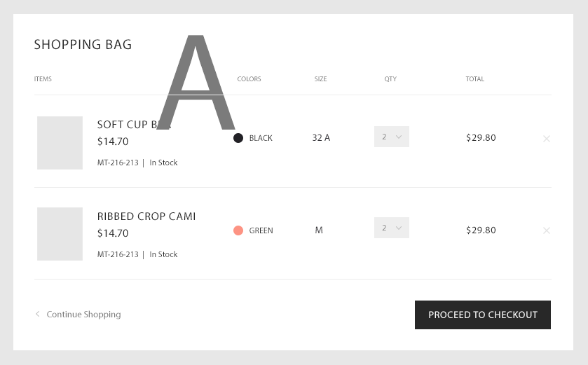Click the Ribbed Crop Cami product title
The image size is (588, 365).
(146, 216)
